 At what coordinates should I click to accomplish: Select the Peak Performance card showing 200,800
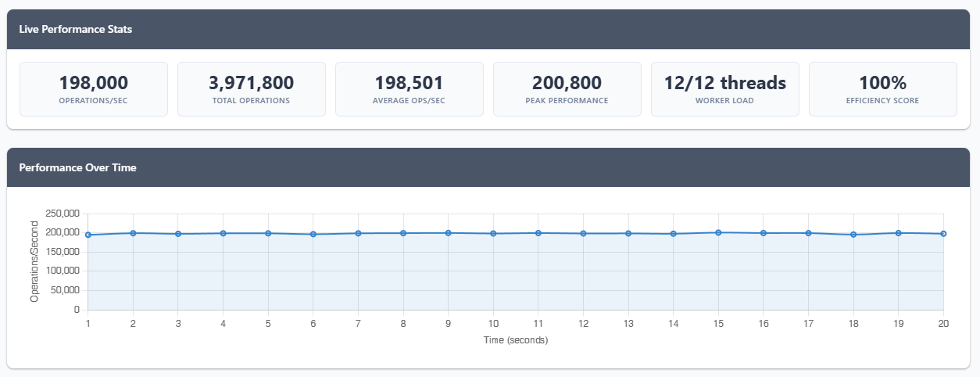coord(567,89)
